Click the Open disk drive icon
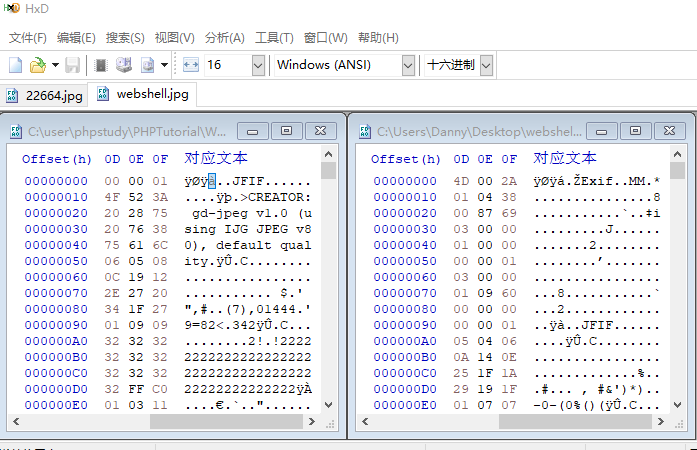Screen dimensions: 697x450 [124, 65]
